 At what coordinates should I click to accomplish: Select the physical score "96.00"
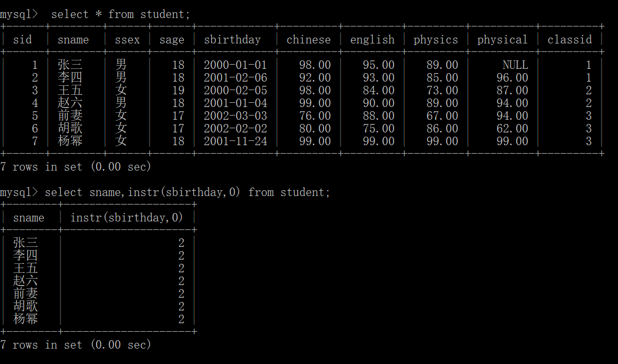(x=512, y=77)
